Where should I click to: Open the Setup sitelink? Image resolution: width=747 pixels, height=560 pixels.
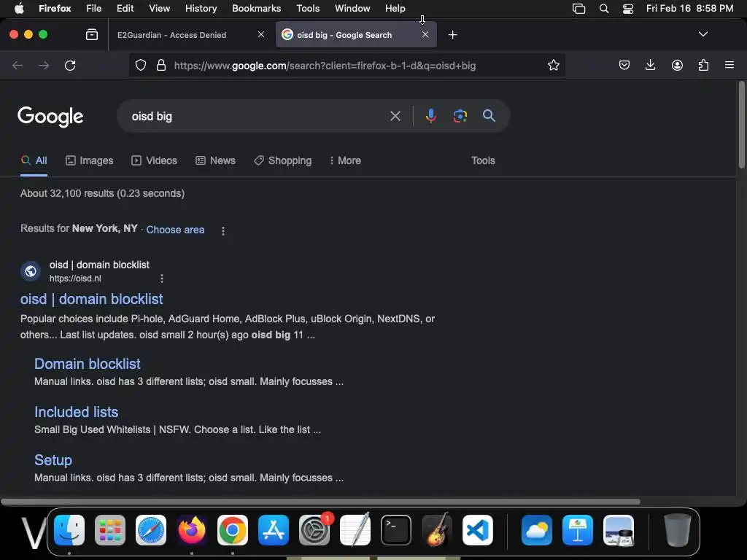pos(53,460)
